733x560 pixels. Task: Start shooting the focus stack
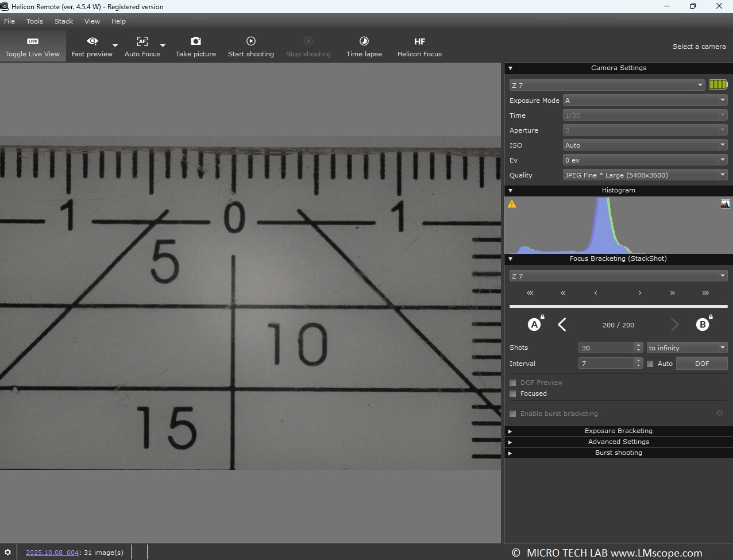pos(250,46)
